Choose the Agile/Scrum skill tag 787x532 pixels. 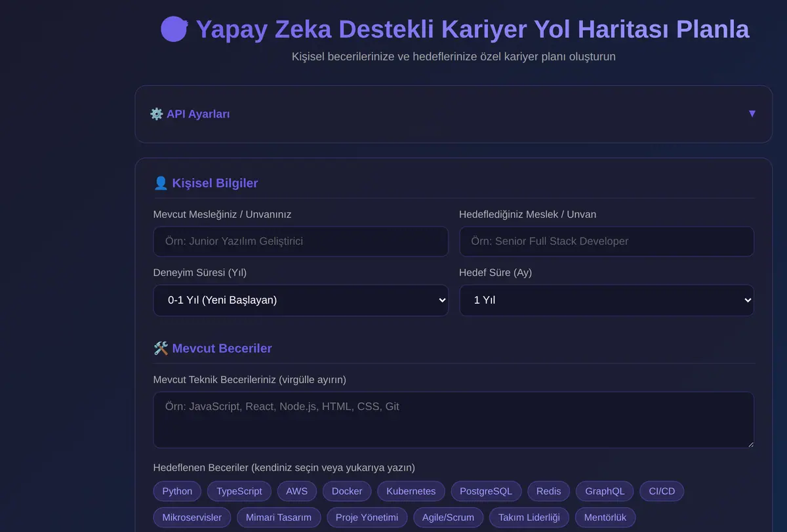pos(448,518)
